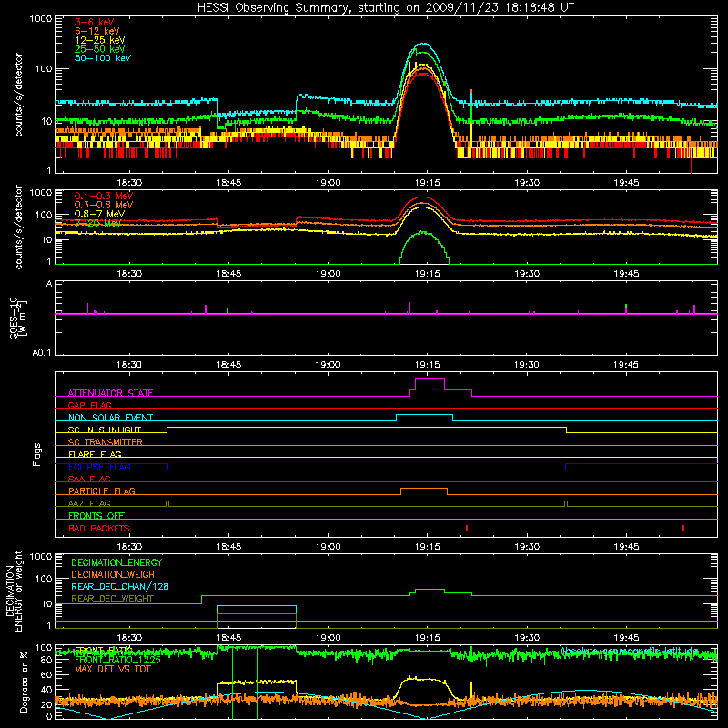This screenshot has width=728, height=728.
Task: Click the REAR_DEC_WEIGHT legend label
Action: click(112, 599)
